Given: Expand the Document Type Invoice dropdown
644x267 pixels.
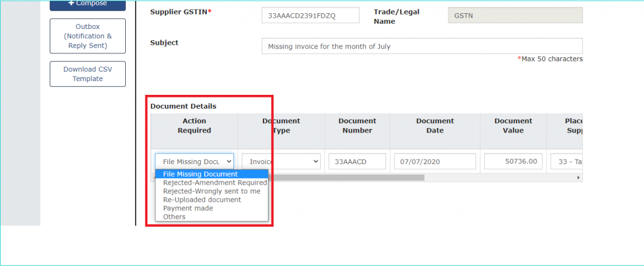Looking at the screenshot, I should click(281, 161).
